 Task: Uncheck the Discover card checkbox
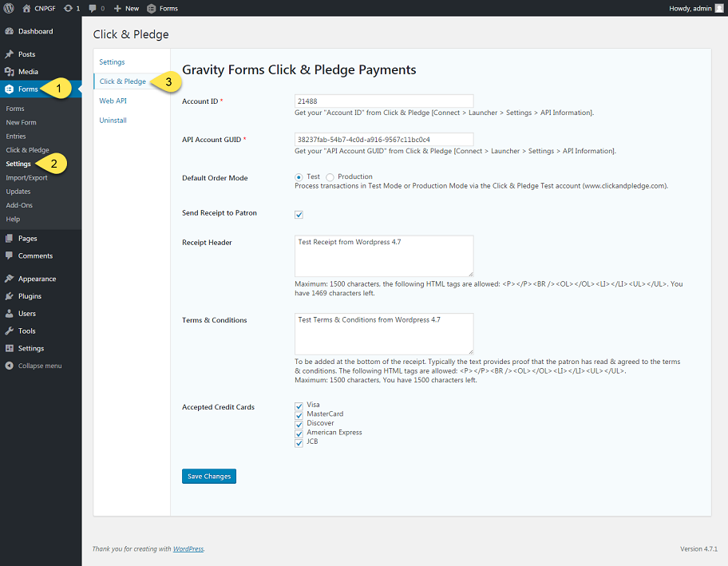pyautogui.click(x=299, y=425)
